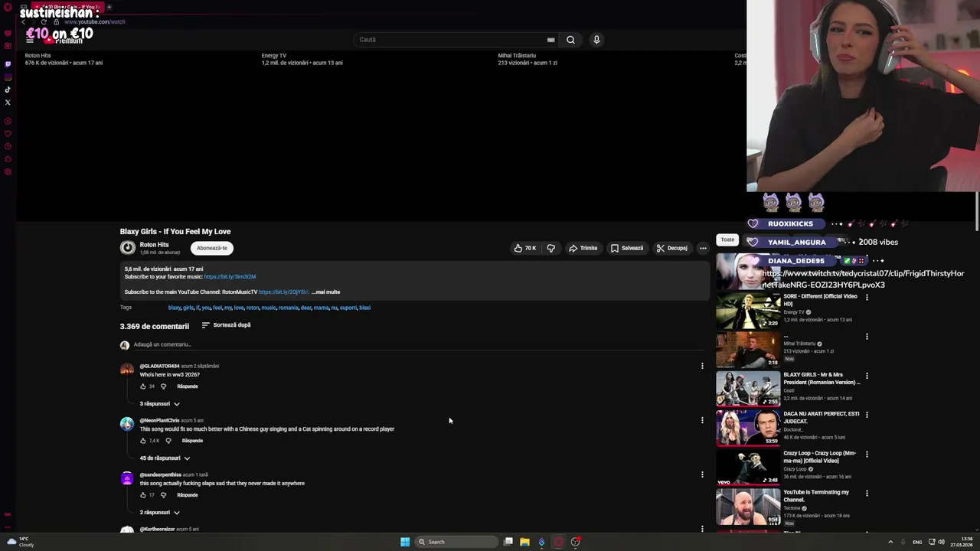980x551 pixels.
Task: Select the Toate filter chip
Action: coord(727,240)
